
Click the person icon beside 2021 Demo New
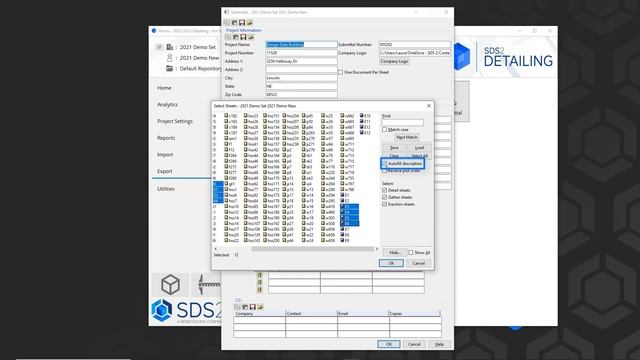coord(170,58)
